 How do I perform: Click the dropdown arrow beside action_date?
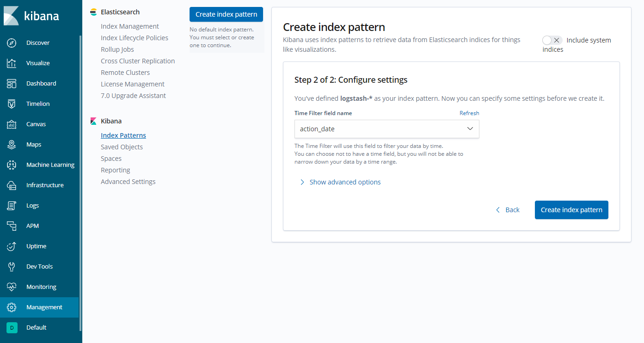[x=470, y=129]
